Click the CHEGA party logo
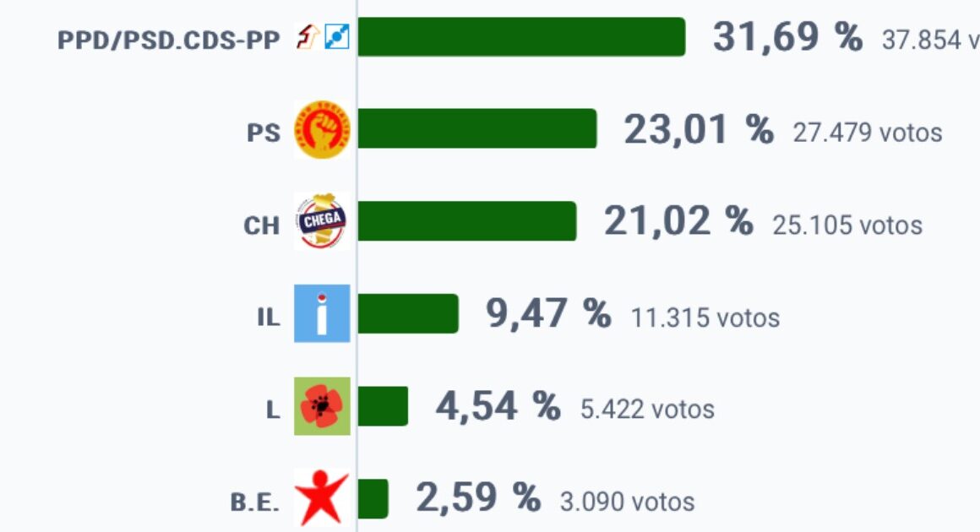The image size is (980, 532). point(322,221)
